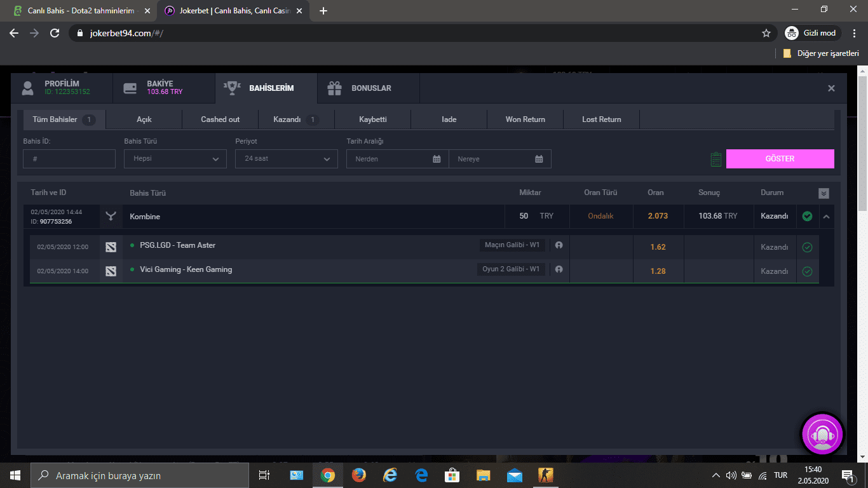Go back in the browser
The width and height of the screenshot is (868, 488).
tap(14, 33)
